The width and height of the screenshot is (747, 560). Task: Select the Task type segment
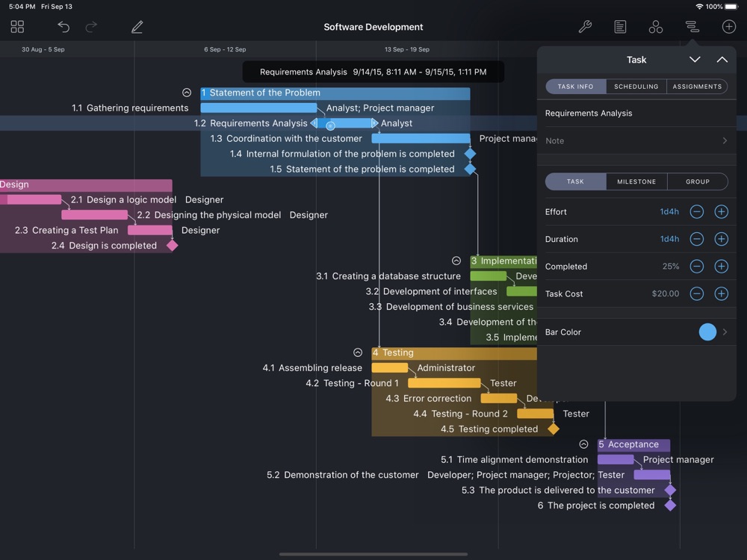[575, 181]
